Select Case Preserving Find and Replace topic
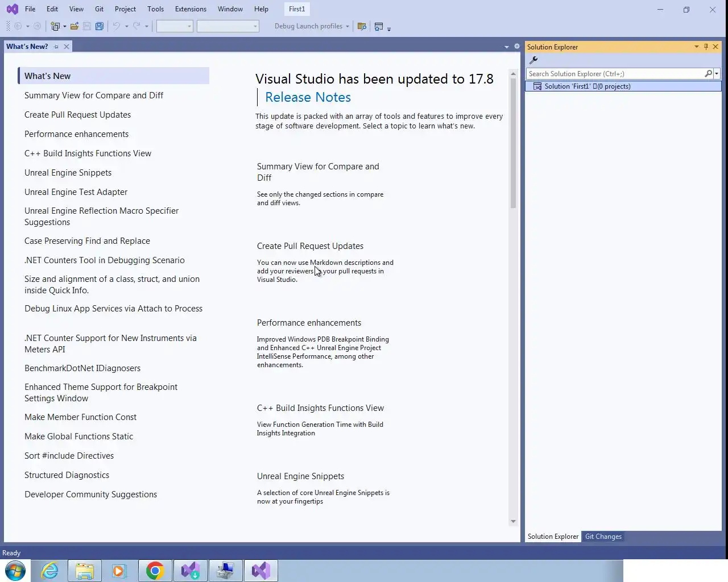The width and height of the screenshot is (728, 582). [x=87, y=241]
